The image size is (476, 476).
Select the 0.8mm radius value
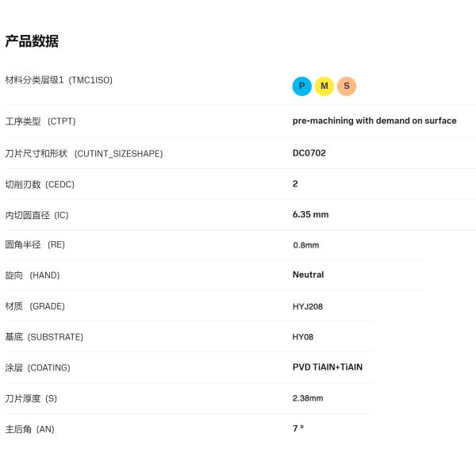pos(305,245)
